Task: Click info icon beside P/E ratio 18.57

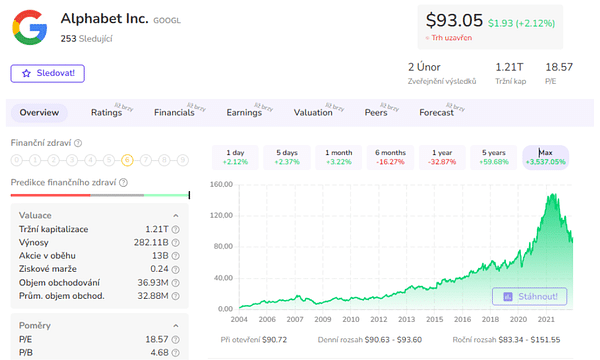Action: pyautogui.click(x=175, y=339)
